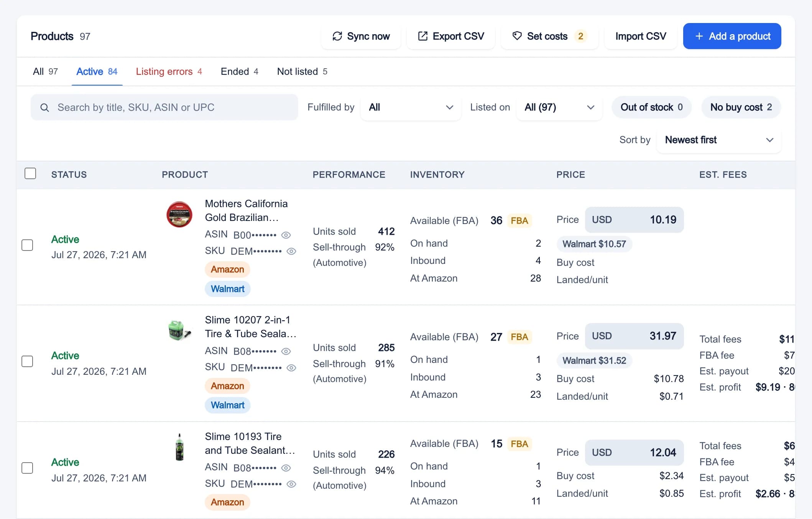Edit the 31.97 price field
Viewport: 812px width, 519px height.
[x=634, y=336]
